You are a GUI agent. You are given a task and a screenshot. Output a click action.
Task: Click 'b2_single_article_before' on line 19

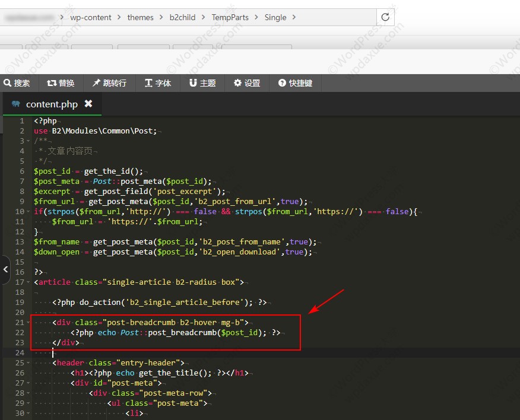pyautogui.click(x=185, y=303)
